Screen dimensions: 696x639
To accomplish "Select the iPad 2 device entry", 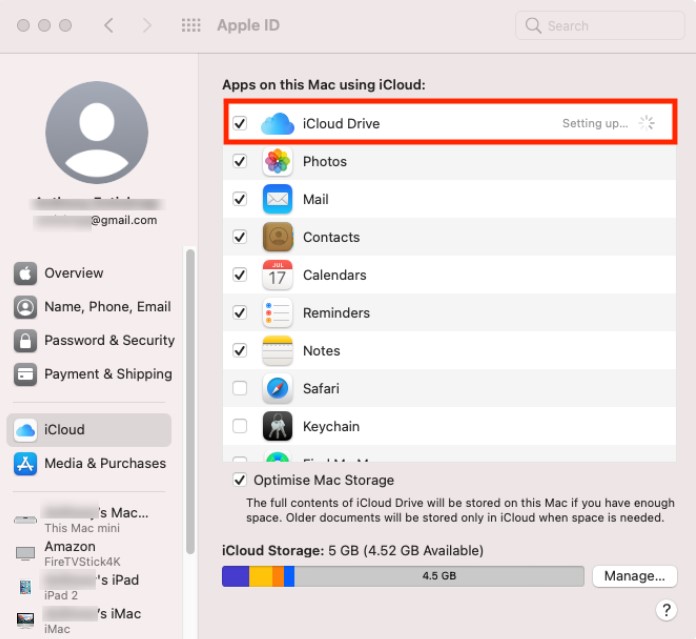I will [x=89, y=587].
